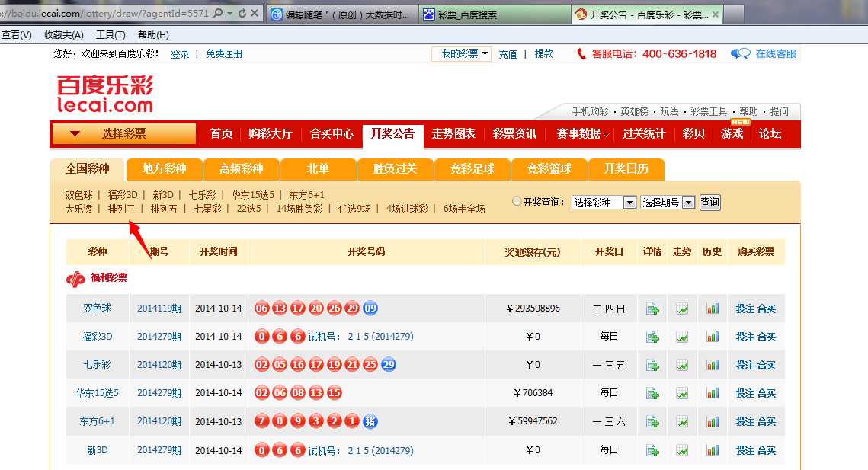Click the 排列三 lottery link

[122, 209]
